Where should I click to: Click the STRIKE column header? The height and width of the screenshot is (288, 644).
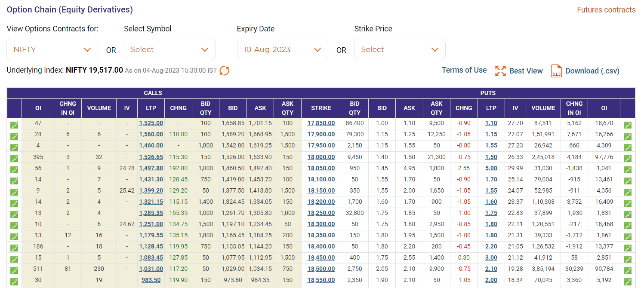(321, 108)
